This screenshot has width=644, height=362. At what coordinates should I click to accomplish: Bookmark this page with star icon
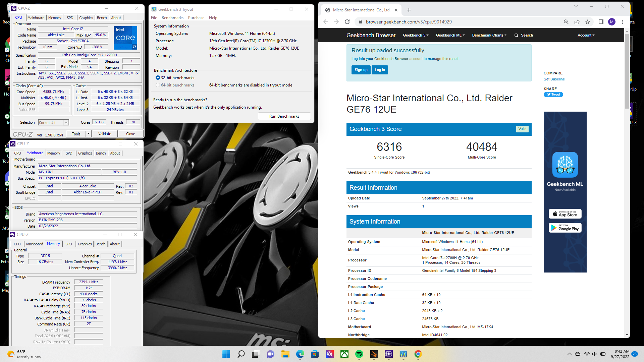(x=588, y=22)
